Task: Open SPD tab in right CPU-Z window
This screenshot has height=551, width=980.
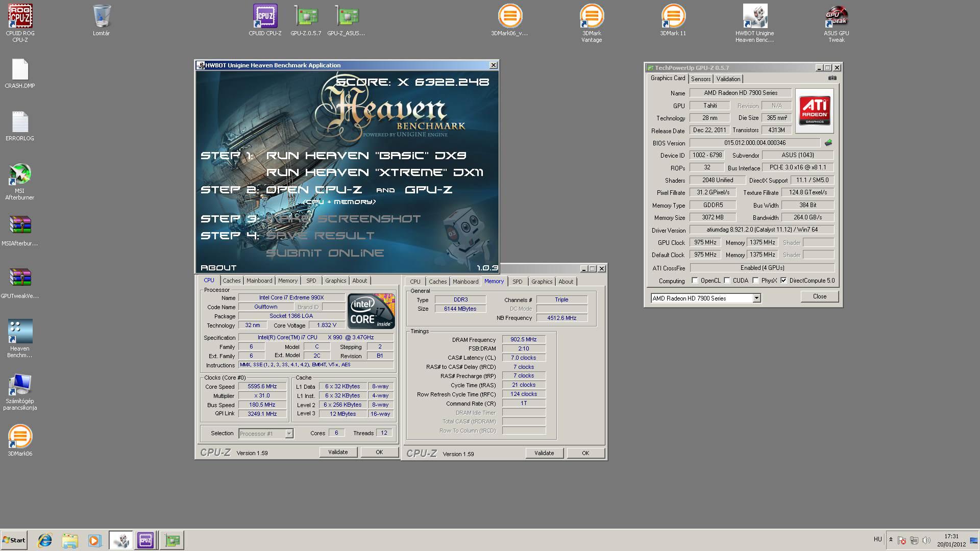Action: coord(518,282)
